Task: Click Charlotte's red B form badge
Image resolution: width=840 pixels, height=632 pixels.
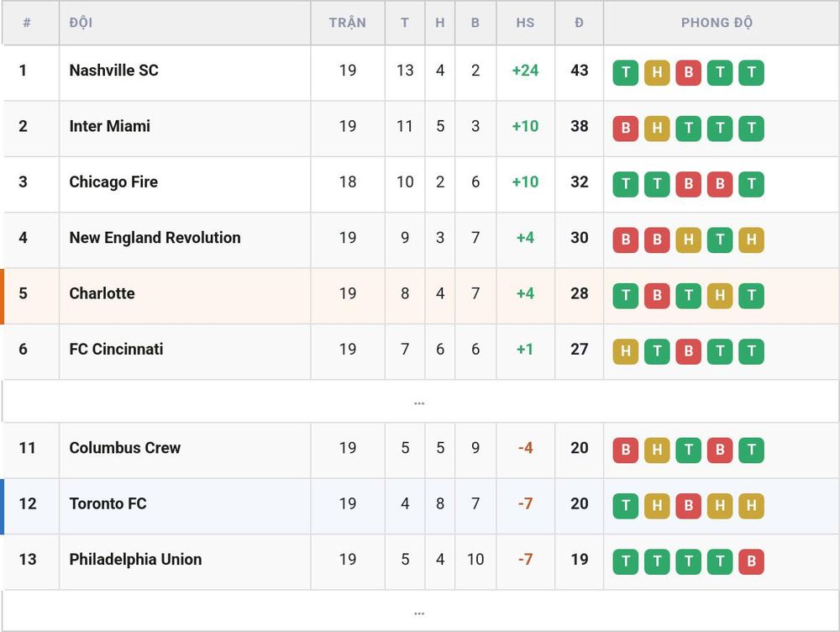Action: tap(657, 295)
